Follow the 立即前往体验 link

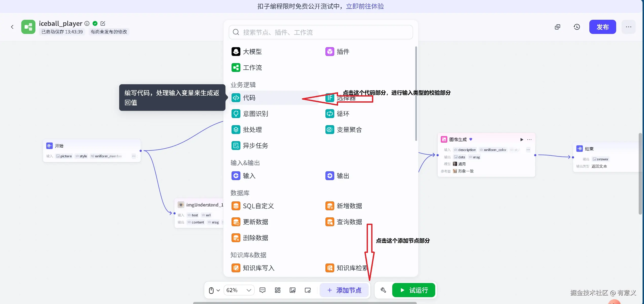[x=364, y=6]
